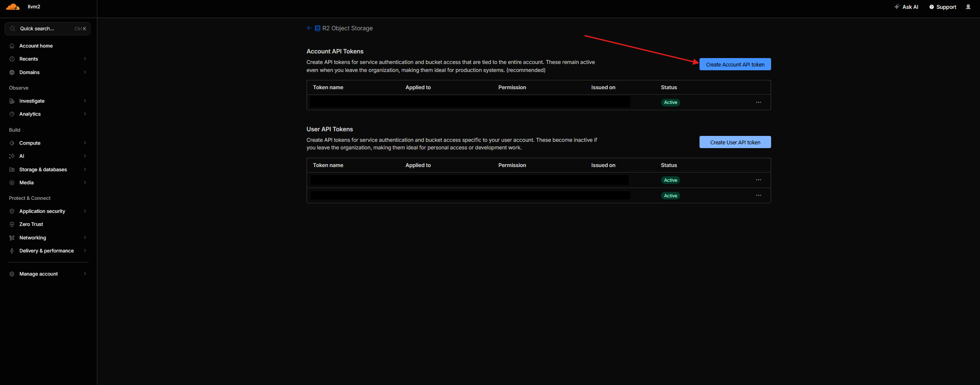Click the Account API Tokens heading
This screenshot has width=980, height=385.
(335, 51)
